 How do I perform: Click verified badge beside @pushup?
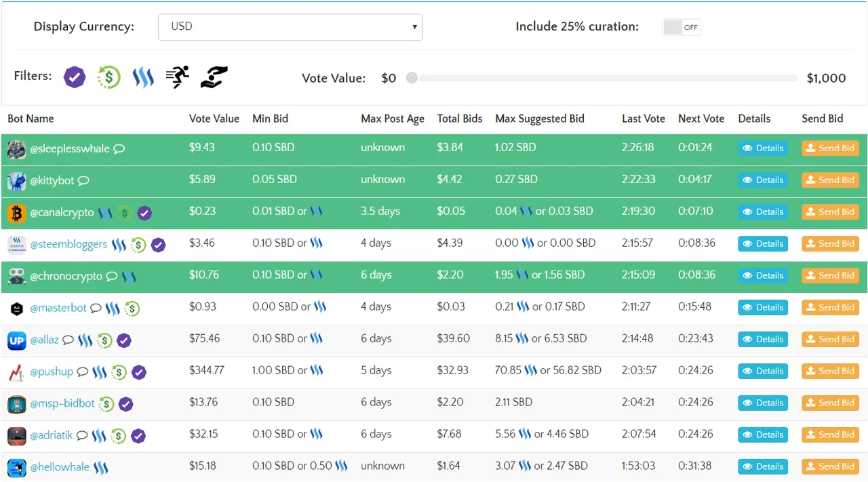[139, 372]
